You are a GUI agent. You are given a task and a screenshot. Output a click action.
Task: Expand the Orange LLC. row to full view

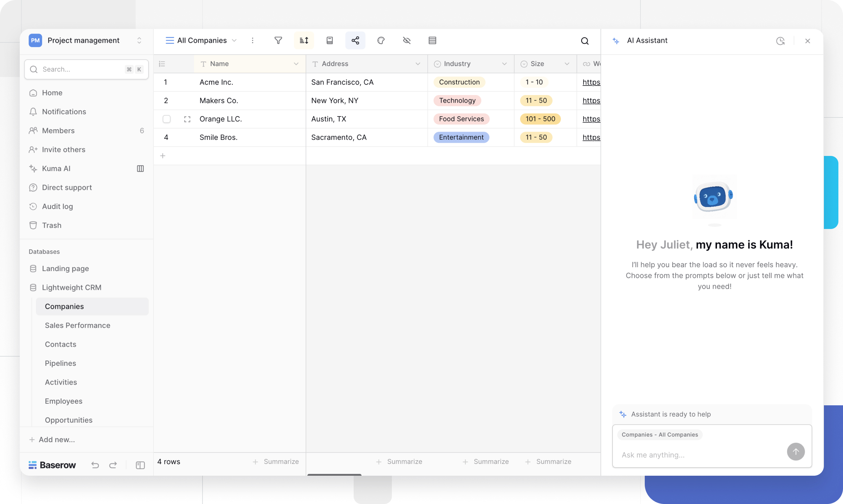(x=187, y=119)
